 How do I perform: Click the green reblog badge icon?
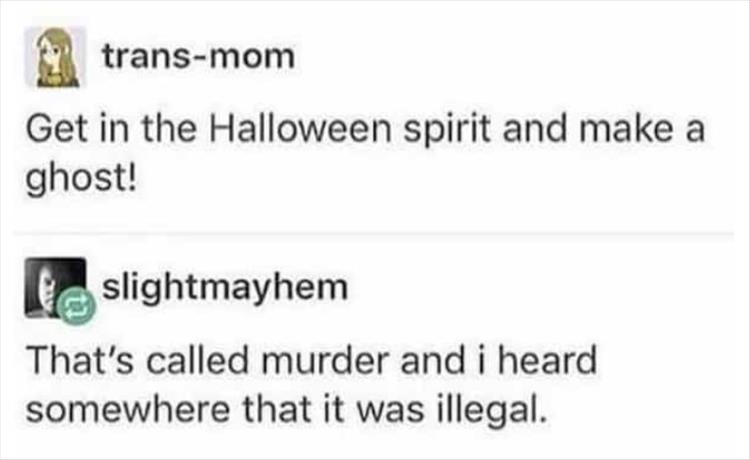pyautogui.click(x=77, y=307)
